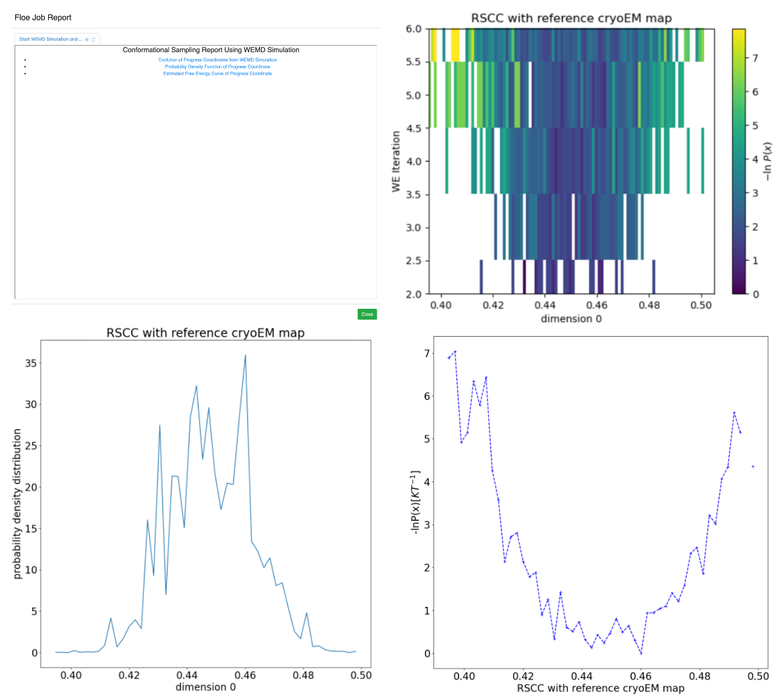Click the home icon in the report tab

(87, 39)
